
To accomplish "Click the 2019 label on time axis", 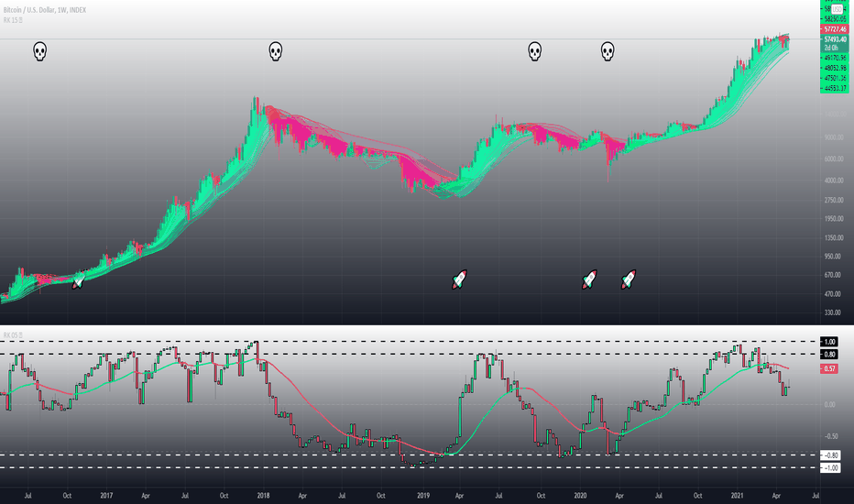I will click(423, 495).
